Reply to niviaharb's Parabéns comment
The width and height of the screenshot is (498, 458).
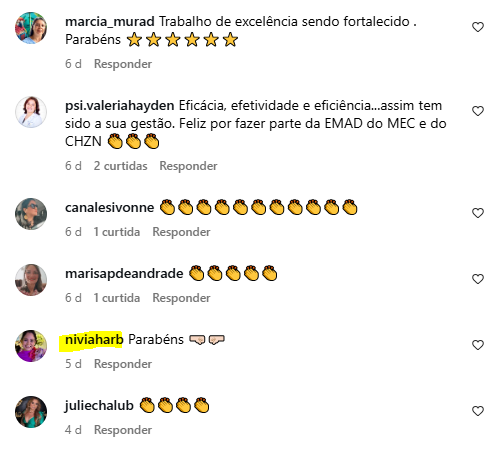point(123,364)
